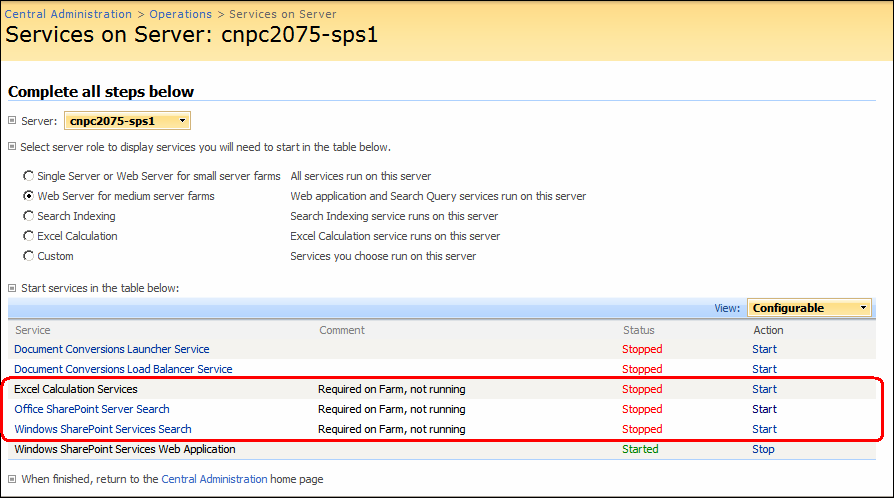Open Office SharePoint Server Search link
Viewport: 894px width, 498px height.
tap(92, 409)
